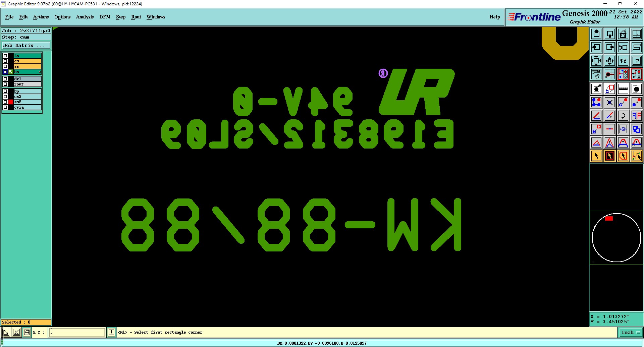Toggle the ss layer checkbox

(5, 66)
